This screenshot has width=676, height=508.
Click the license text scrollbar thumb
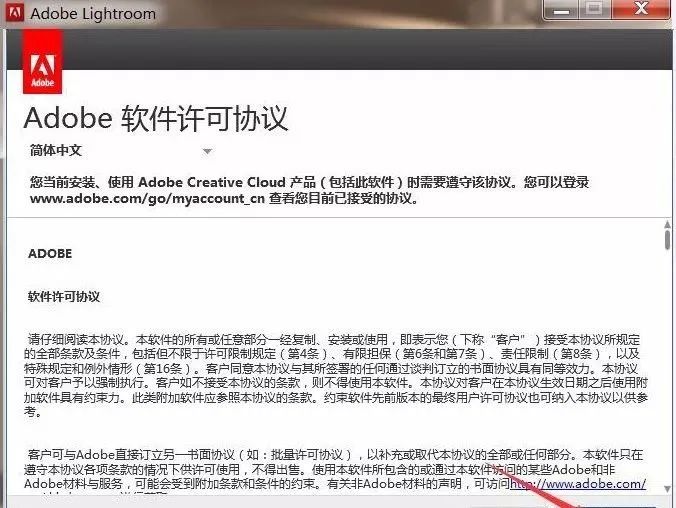pos(667,240)
